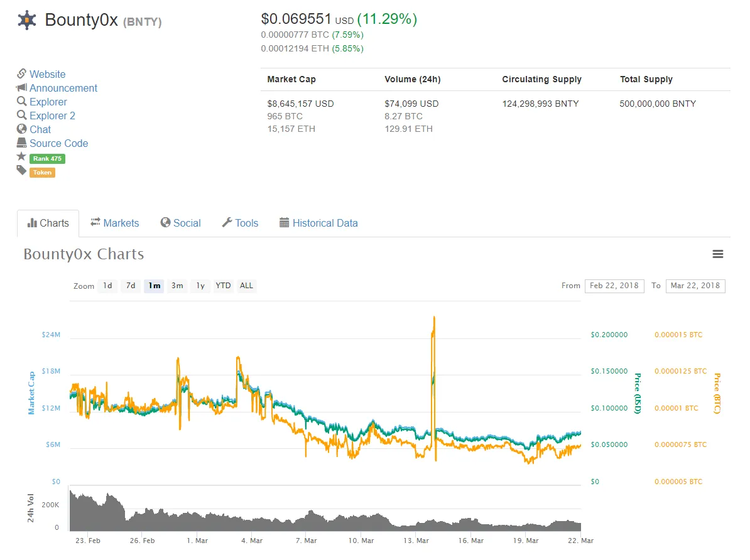The height and width of the screenshot is (560, 750).
Task: Switch to the Markets tab
Action: pyautogui.click(x=115, y=223)
